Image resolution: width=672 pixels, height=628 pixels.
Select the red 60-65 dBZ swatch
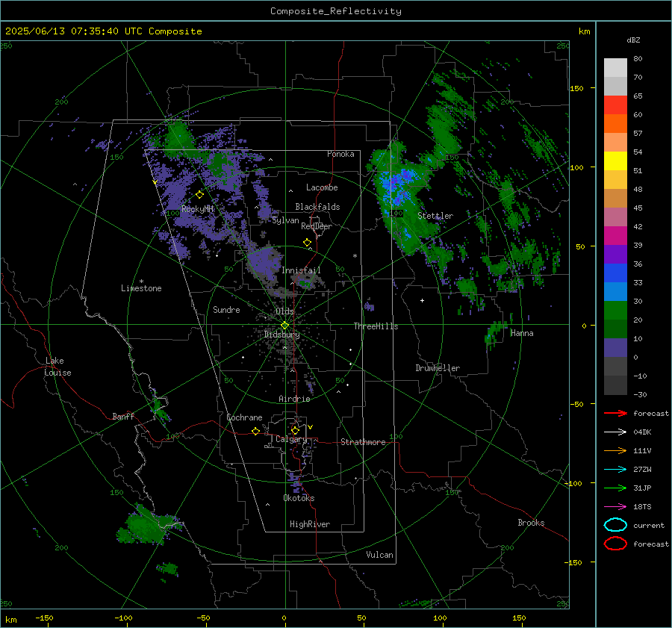point(615,105)
